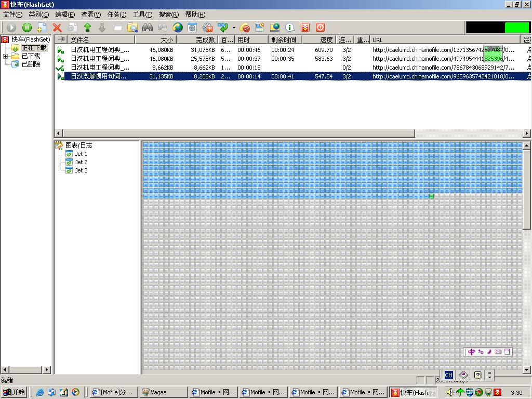
Task: Open the 文件(F) menu
Action: [x=13, y=15]
